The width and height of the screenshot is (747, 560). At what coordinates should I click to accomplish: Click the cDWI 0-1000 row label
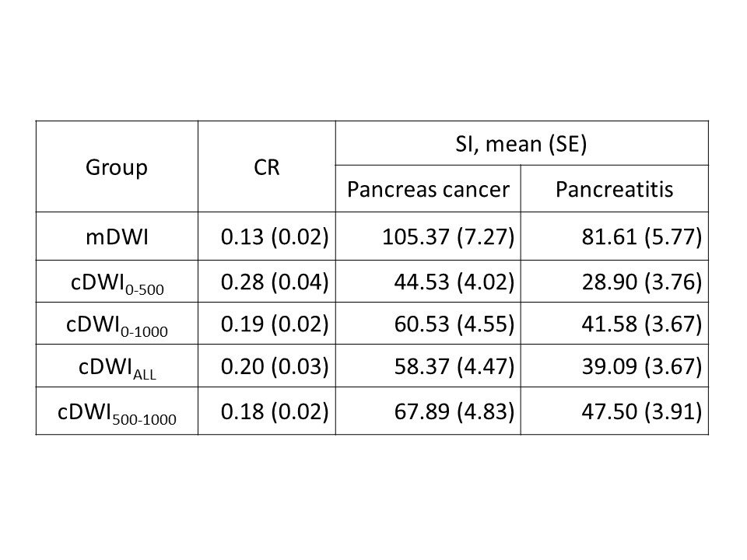click(117, 324)
